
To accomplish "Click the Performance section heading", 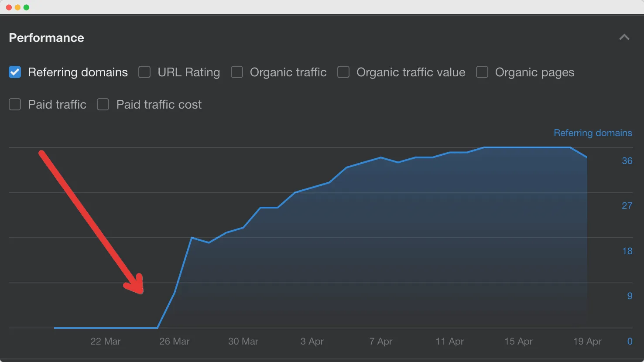I will (x=46, y=38).
